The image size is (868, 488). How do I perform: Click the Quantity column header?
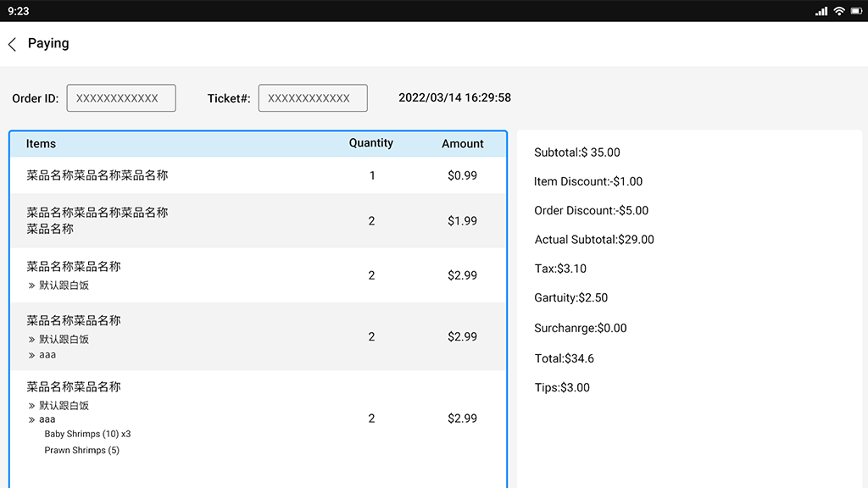pos(371,143)
